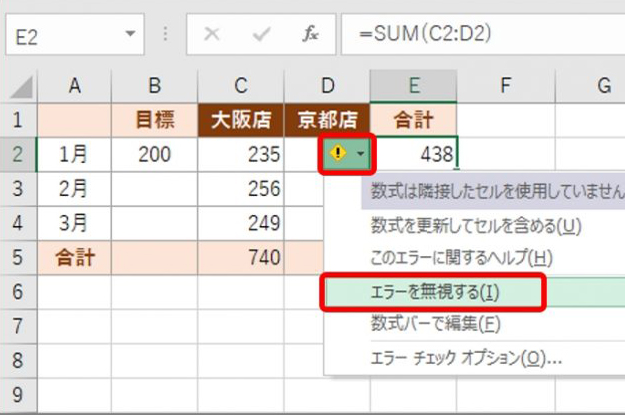Select column B header

(155, 86)
